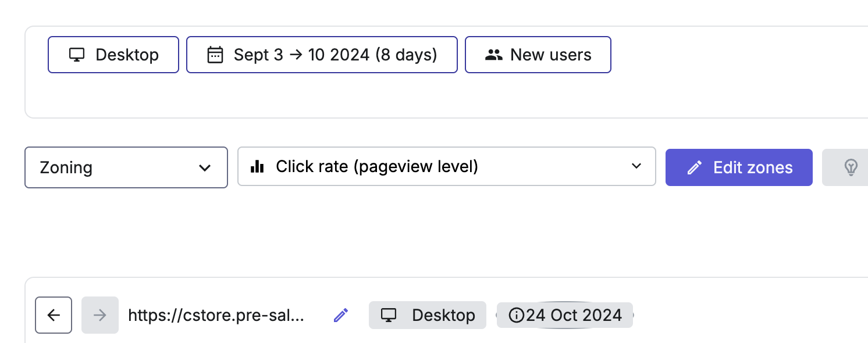868x343 pixels.
Task: Click the gray Desktop device badge
Action: coord(428,315)
